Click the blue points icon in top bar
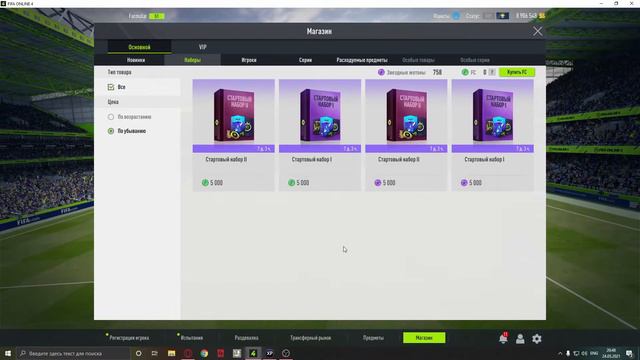The height and width of the screenshot is (360, 640). pyautogui.click(x=456, y=16)
